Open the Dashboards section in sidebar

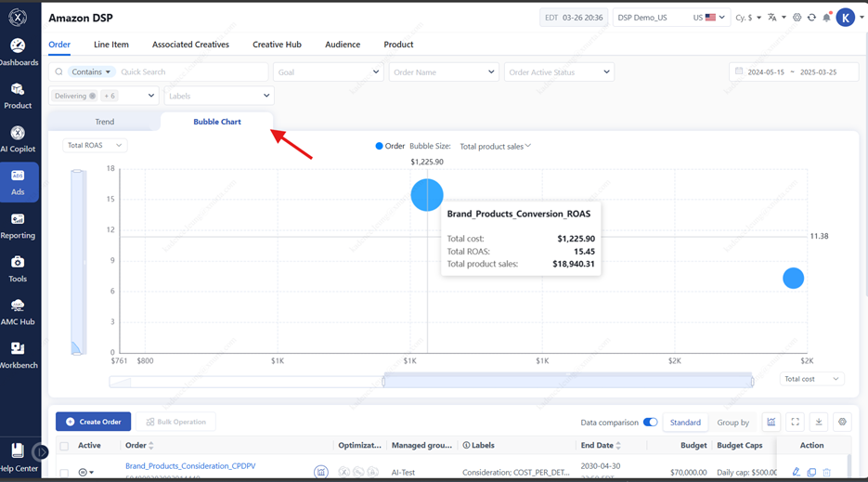click(x=18, y=53)
